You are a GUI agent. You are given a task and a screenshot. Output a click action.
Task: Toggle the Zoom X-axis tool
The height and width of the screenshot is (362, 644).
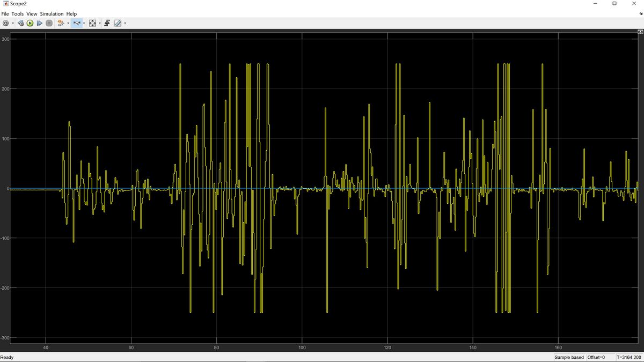click(76, 23)
